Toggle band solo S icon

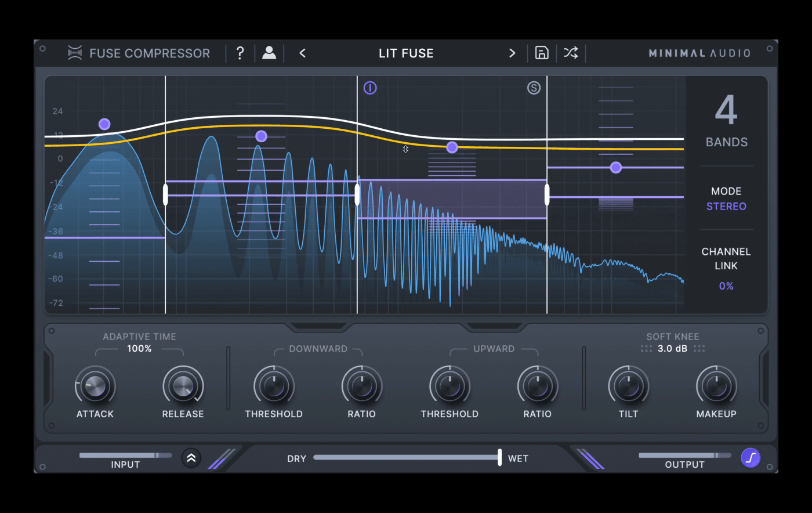point(534,88)
